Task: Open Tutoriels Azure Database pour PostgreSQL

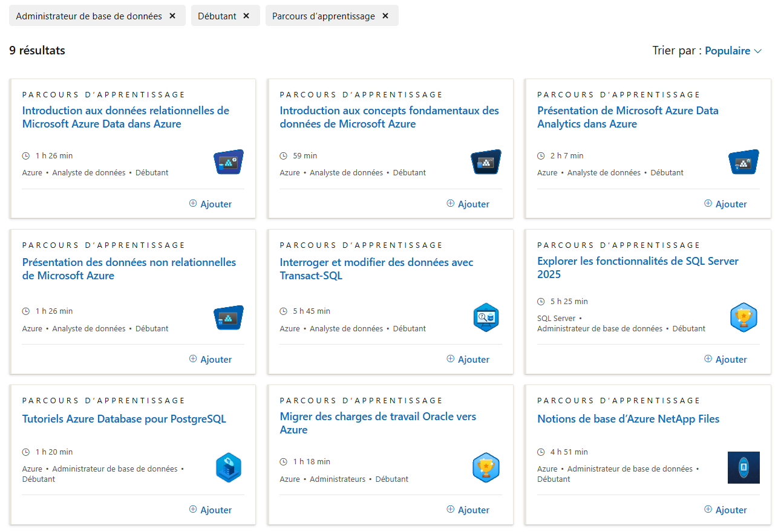Action: (x=124, y=419)
